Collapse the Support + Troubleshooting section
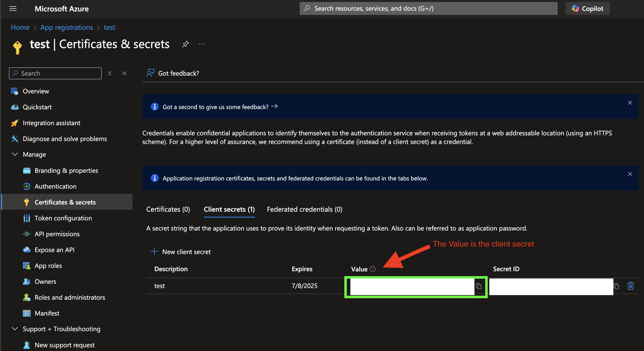644x351 pixels. (15, 329)
